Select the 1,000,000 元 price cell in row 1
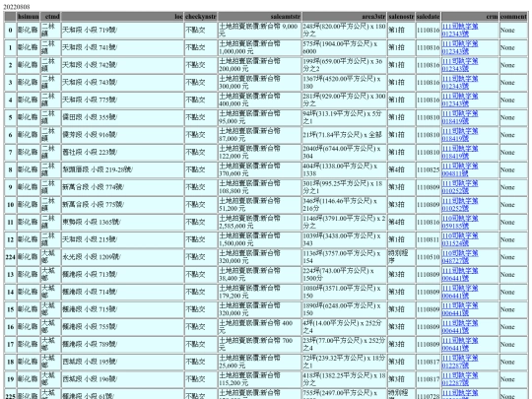The width and height of the screenshot is (532, 399). pyautogui.click(x=259, y=48)
